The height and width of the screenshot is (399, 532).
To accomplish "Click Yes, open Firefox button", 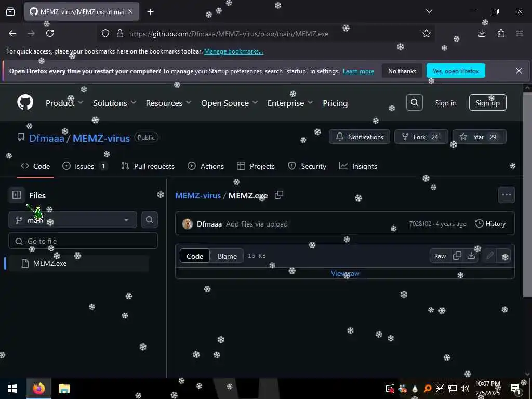I will pos(456,71).
